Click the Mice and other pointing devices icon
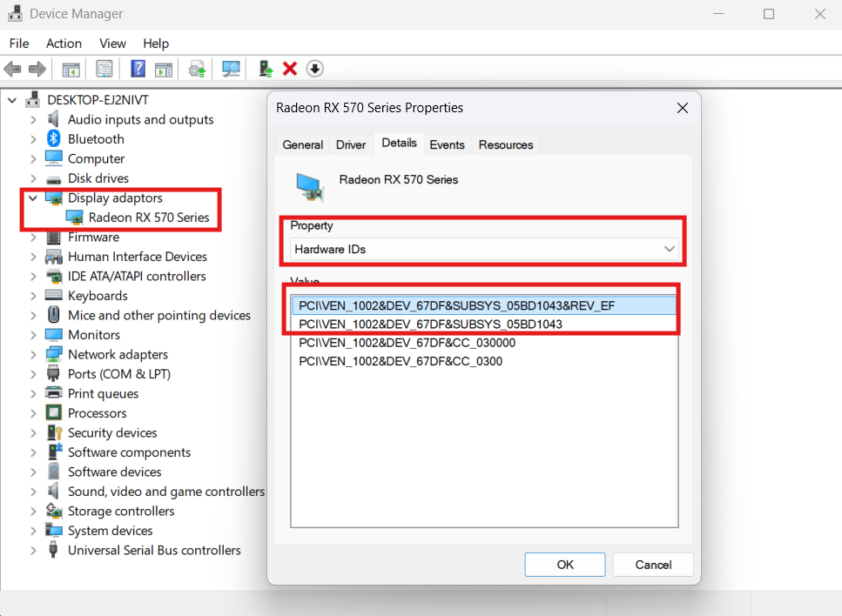This screenshot has height=616, width=842. [54, 314]
